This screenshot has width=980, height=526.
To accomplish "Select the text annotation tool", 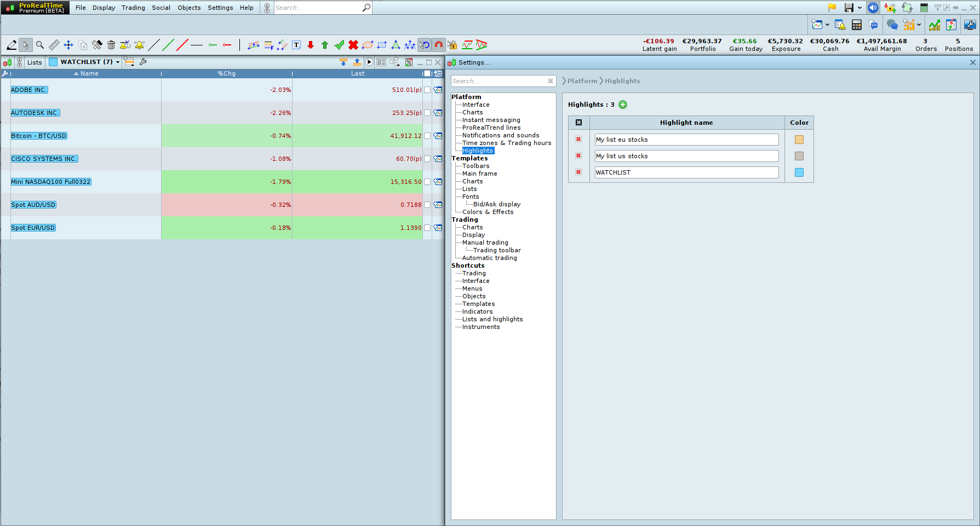I will [296, 45].
